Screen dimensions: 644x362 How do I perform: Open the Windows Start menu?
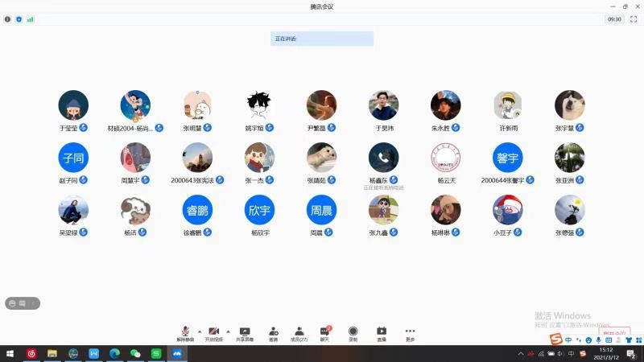click(10, 353)
